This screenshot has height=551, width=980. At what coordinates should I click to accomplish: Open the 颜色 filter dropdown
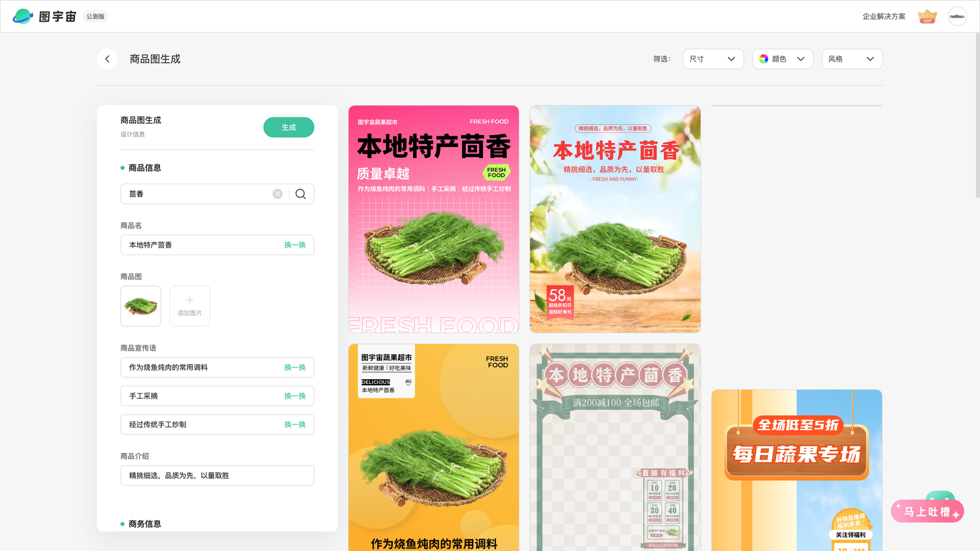click(x=783, y=59)
